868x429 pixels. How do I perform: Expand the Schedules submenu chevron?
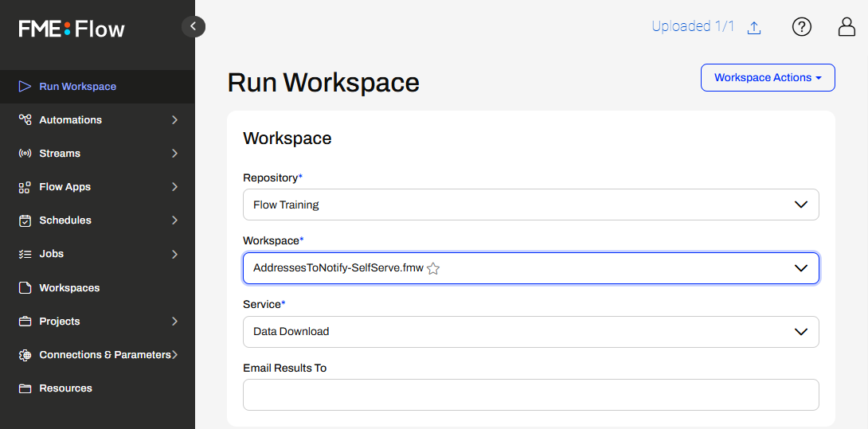pos(175,220)
